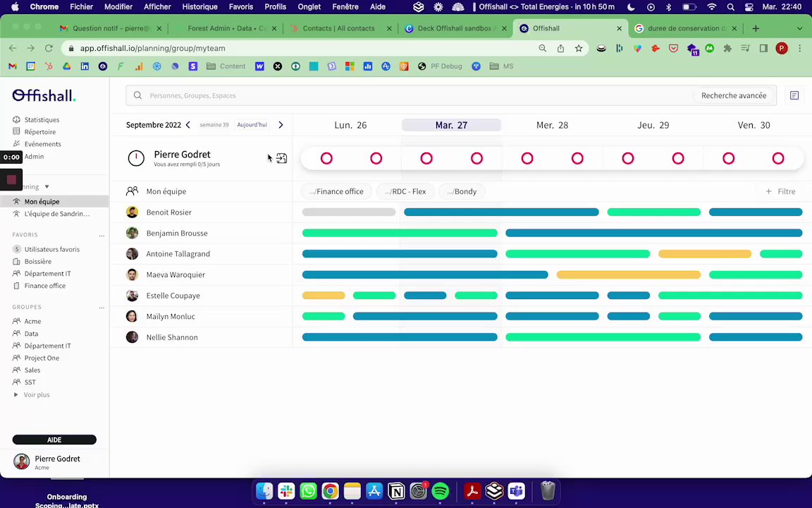Set Friday morning status circle
Viewport: 812px width, 508px height.
pyautogui.click(x=729, y=159)
